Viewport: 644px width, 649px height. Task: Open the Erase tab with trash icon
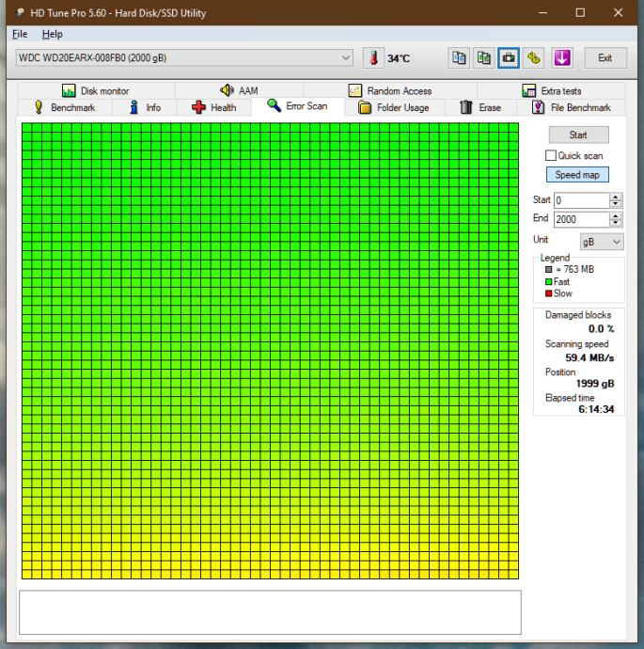coord(479,107)
